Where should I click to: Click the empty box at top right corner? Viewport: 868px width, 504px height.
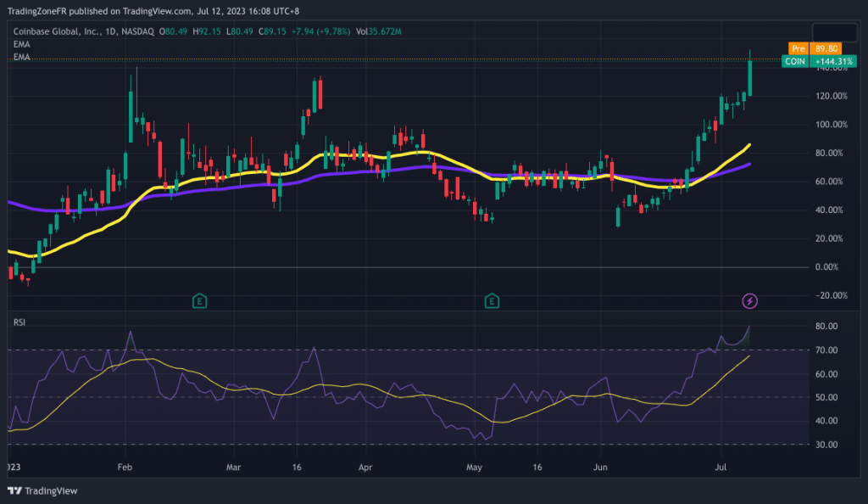[x=834, y=33]
